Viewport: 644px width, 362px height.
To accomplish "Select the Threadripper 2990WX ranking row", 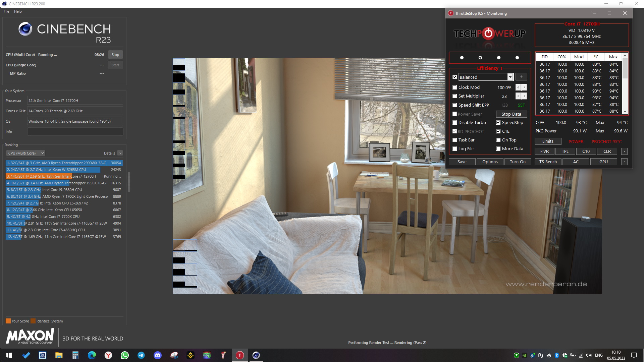I will click(x=64, y=163).
